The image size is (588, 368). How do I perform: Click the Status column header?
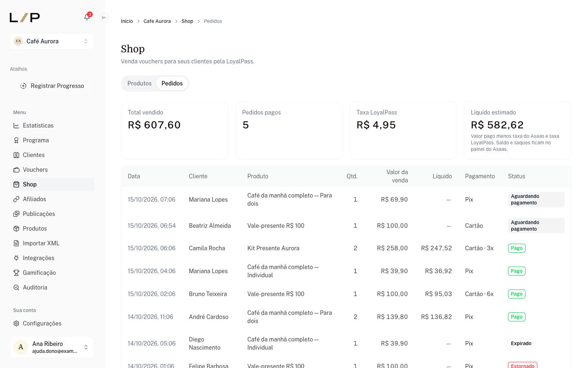click(x=517, y=176)
